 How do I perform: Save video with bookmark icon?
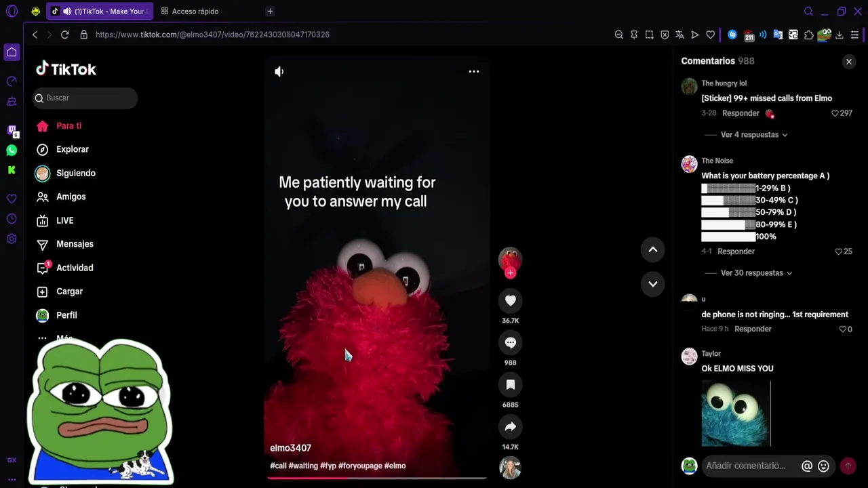tap(510, 384)
